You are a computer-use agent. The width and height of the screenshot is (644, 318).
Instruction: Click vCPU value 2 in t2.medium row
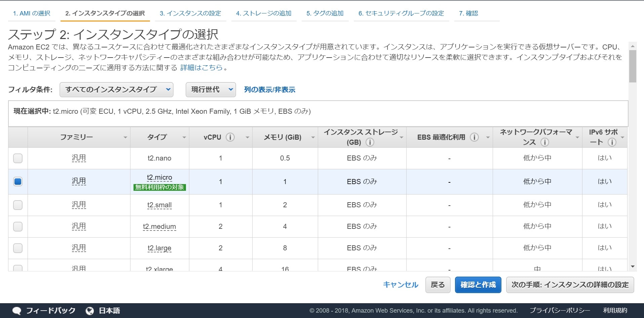coord(221,226)
